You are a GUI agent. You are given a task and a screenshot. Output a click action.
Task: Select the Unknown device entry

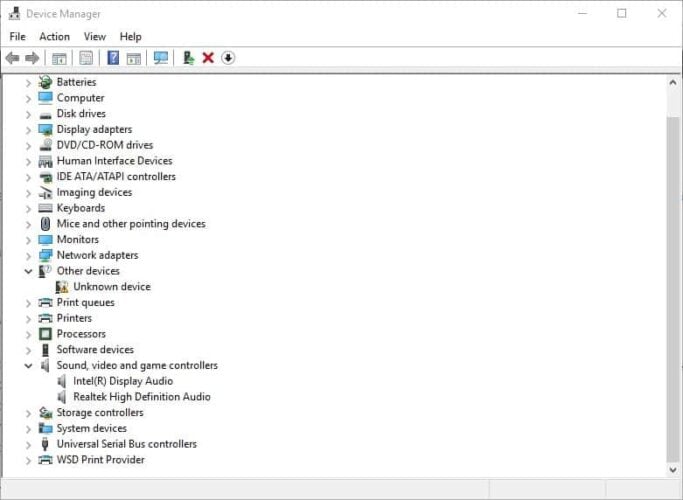click(112, 287)
